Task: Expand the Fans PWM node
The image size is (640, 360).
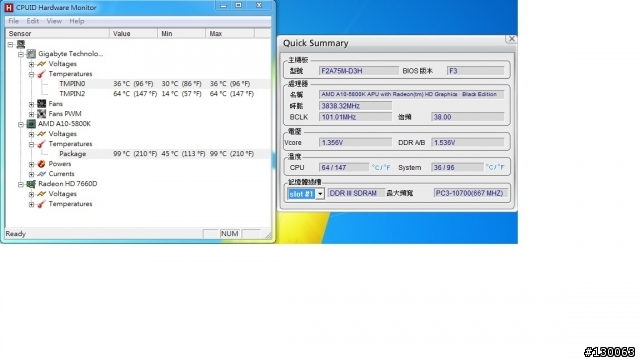Action: (31, 114)
